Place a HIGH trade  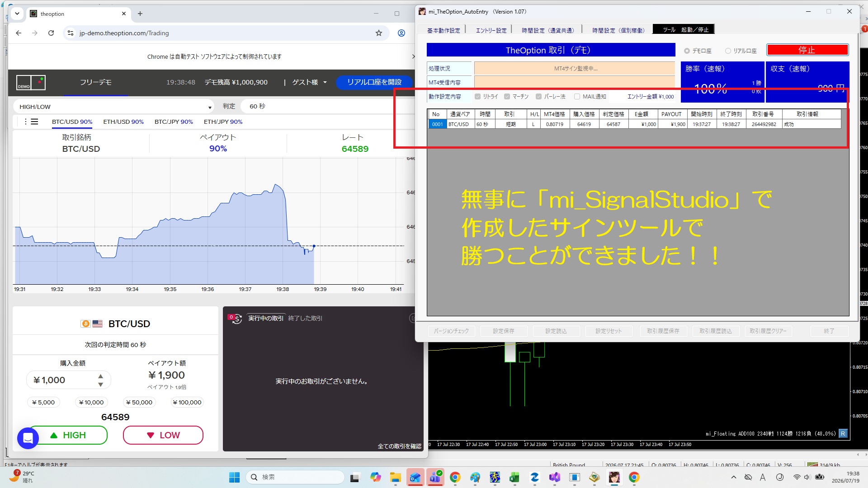pos(68,435)
